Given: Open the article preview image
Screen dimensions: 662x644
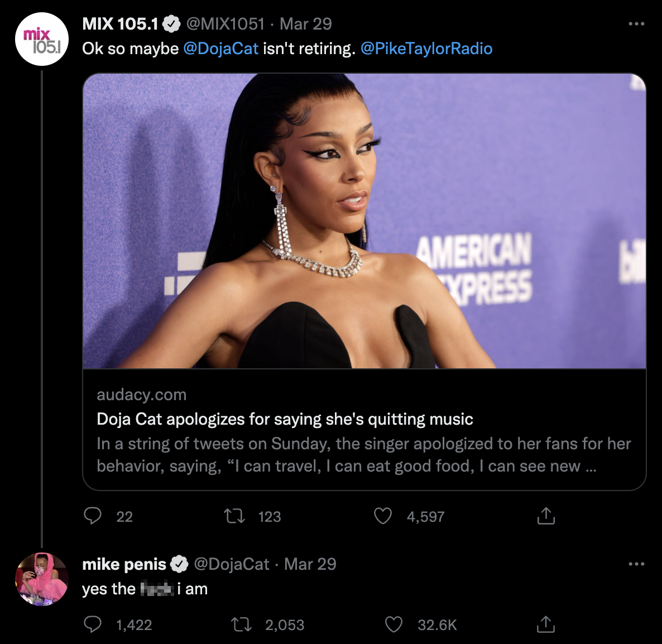Looking at the screenshot, I should pyautogui.click(x=364, y=221).
